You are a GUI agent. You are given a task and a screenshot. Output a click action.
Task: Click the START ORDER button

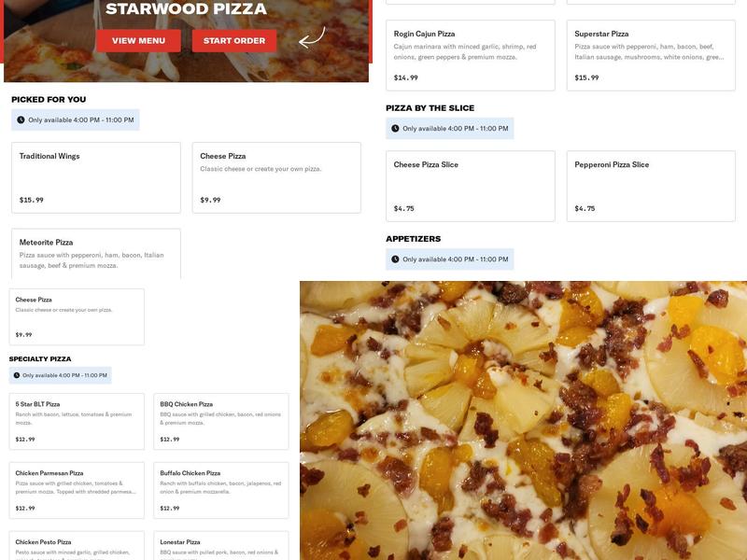[234, 41]
